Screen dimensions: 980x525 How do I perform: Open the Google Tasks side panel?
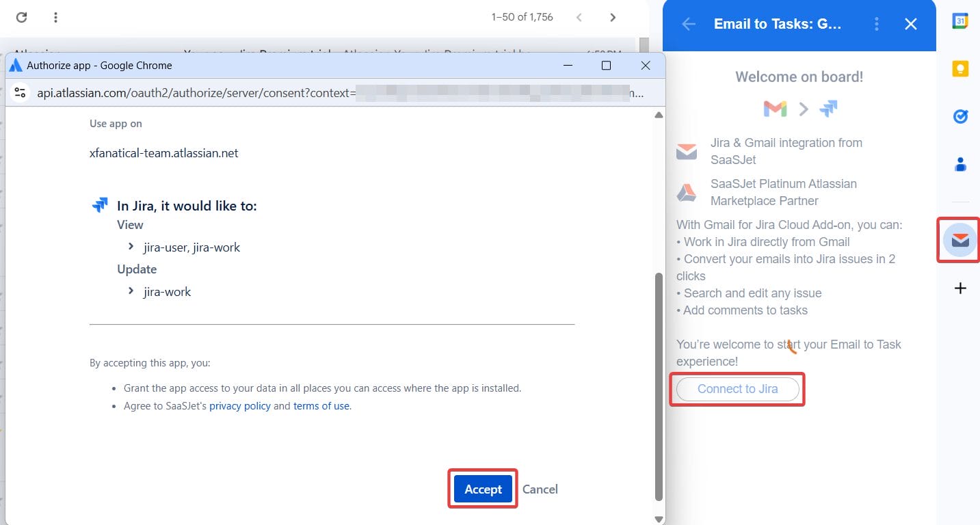pos(960,116)
